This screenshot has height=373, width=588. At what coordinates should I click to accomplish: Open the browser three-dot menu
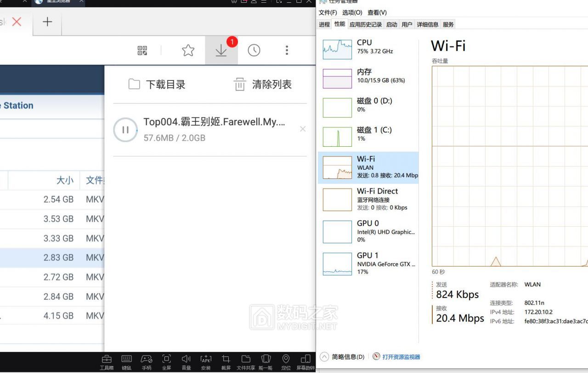coord(287,50)
